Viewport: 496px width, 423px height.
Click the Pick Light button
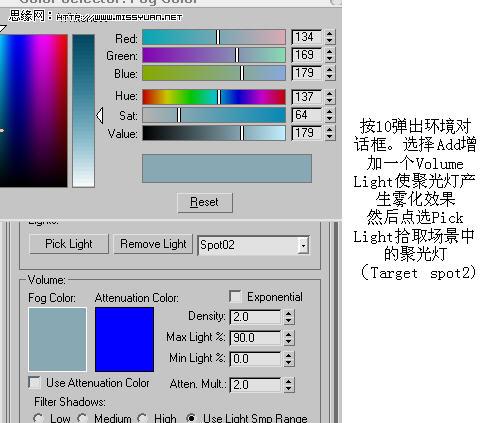pyautogui.click(x=69, y=244)
